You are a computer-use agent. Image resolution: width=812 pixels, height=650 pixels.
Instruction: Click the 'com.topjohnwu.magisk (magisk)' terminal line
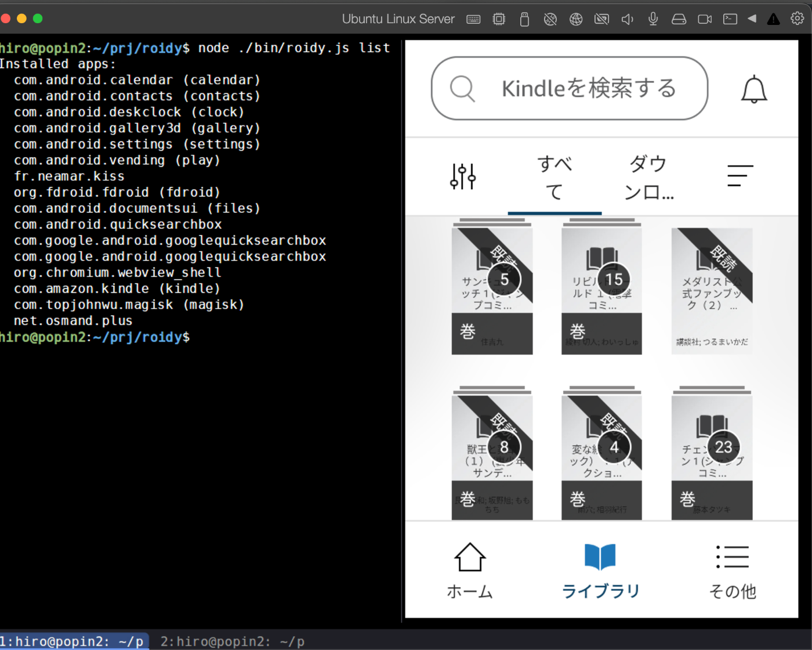click(129, 305)
